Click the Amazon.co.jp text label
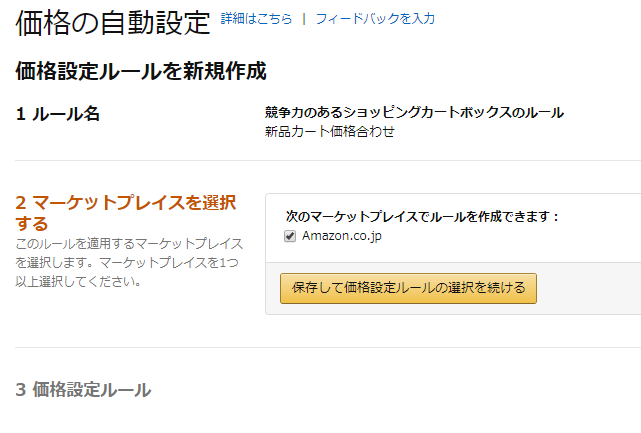 point(342,236)
